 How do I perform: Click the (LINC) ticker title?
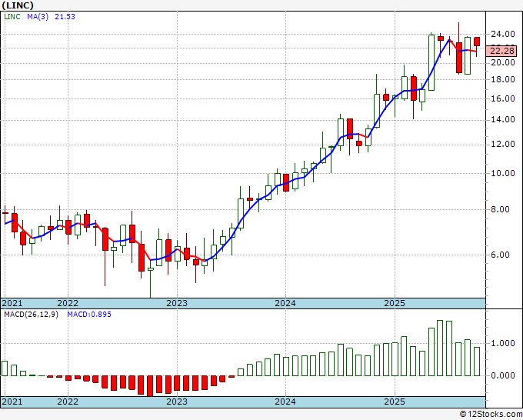point(18,5)
